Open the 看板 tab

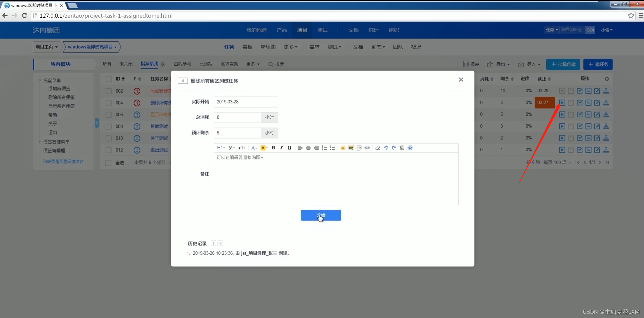(x=247, y=47)
